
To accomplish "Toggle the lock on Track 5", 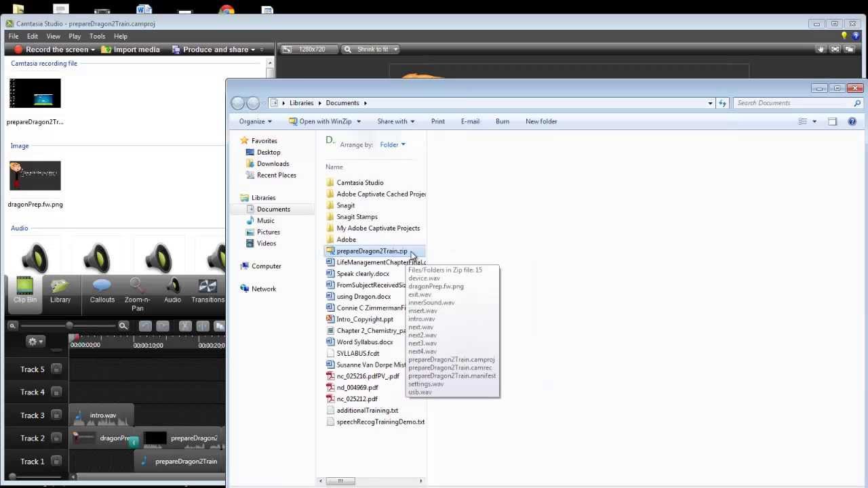I will [56, 369].
